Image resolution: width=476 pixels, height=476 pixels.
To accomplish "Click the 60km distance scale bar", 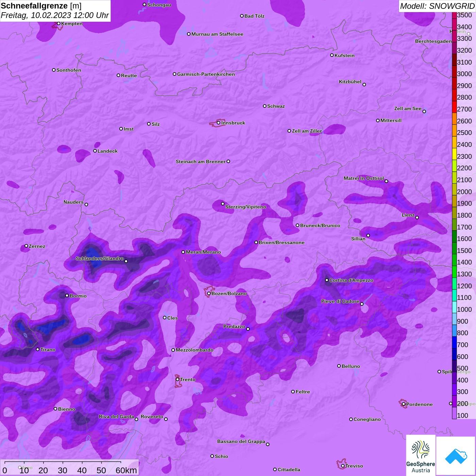I will [63, 462].
